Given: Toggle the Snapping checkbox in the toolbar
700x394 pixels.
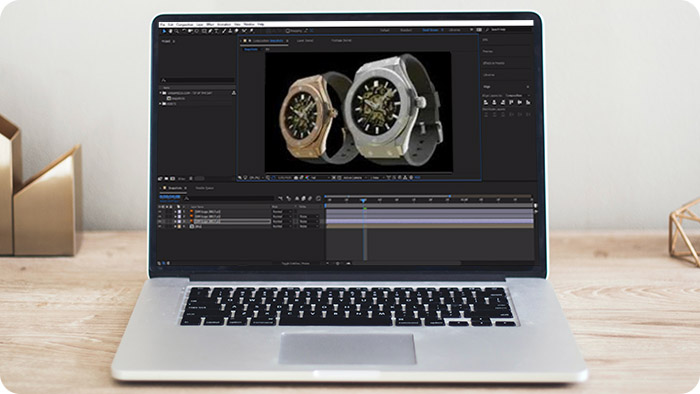Looking at the screenshot, I should (288, 31).
